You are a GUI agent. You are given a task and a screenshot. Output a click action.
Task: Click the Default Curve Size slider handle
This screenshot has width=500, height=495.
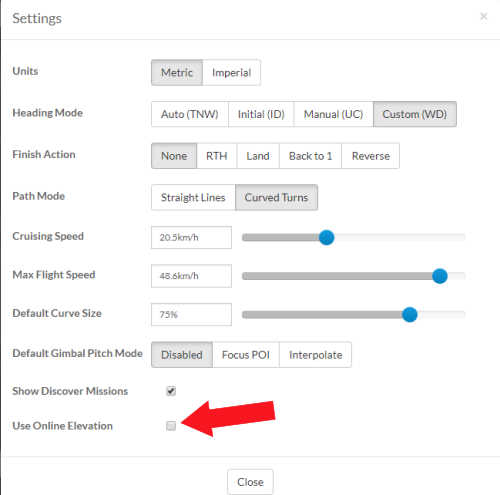[x=410, y=314]
